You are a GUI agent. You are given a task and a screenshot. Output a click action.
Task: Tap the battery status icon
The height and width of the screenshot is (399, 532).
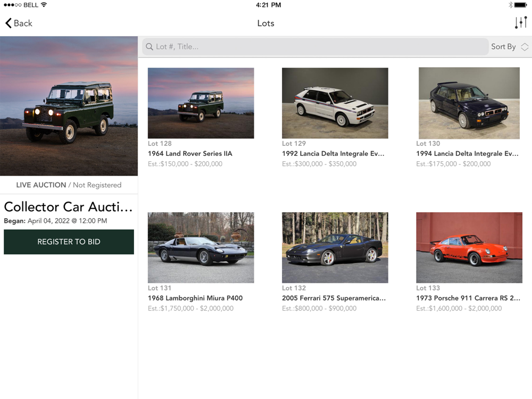(x=521, y=5)
